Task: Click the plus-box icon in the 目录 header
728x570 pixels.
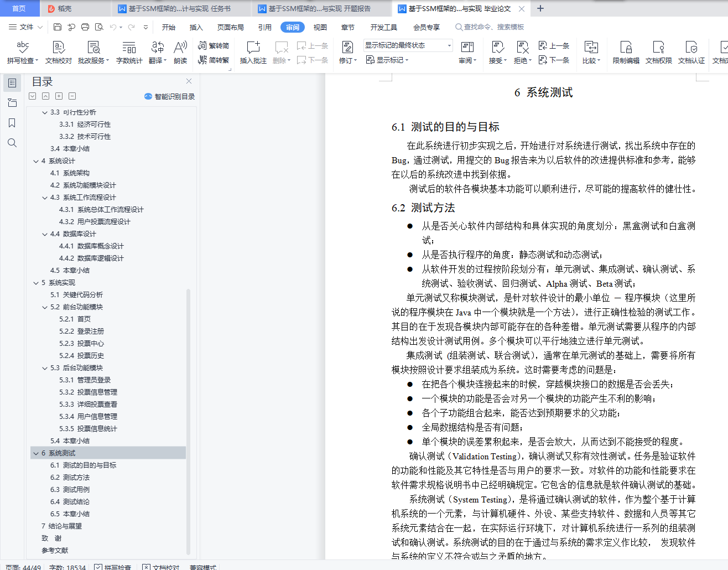Action: click(59, 96)
